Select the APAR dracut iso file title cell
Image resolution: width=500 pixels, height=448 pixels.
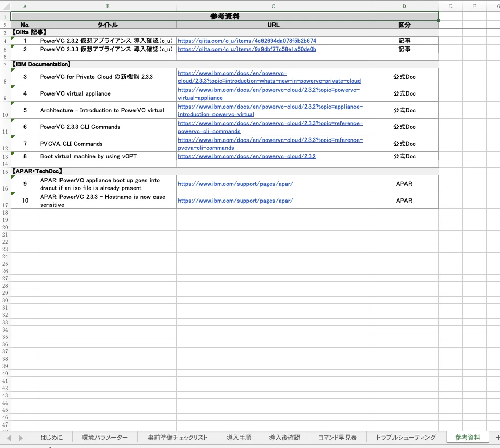pos(108,184)
